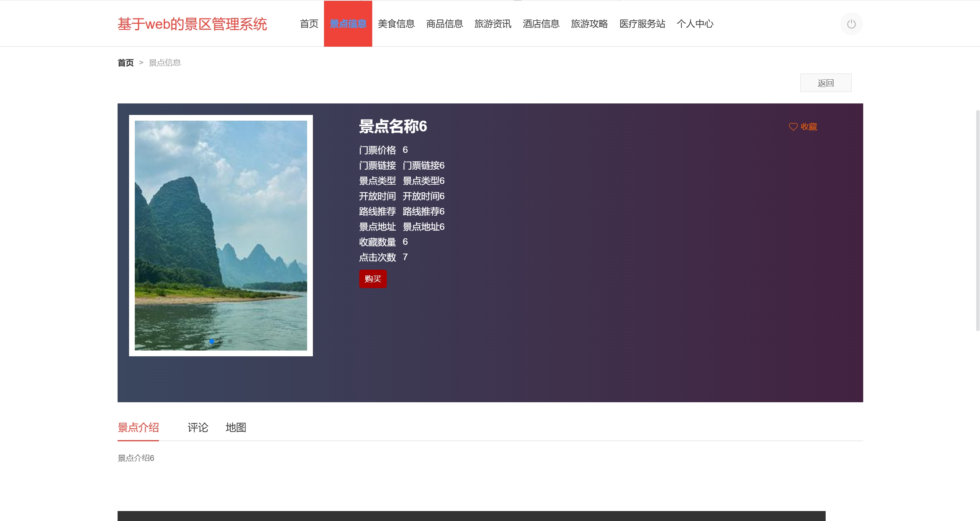Select the 景点信息 navigation item
The image size is (980, 521).
(348, 24)
